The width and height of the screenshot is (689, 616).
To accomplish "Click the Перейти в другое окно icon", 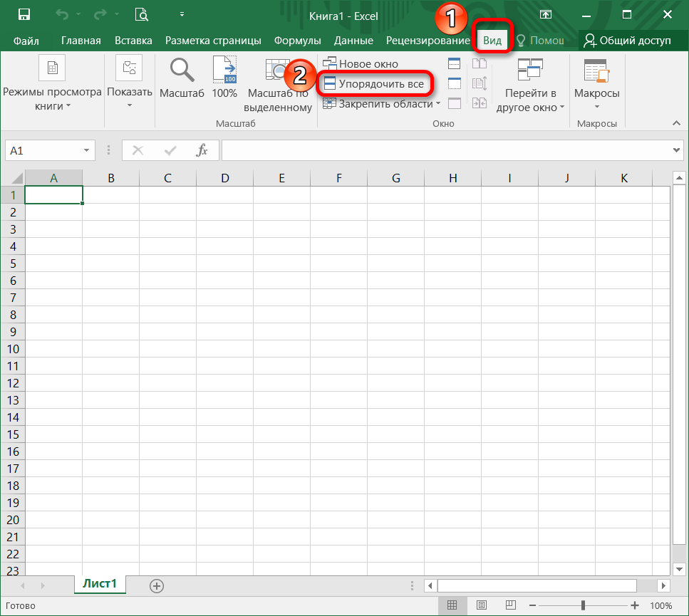I will click(530, 71).
